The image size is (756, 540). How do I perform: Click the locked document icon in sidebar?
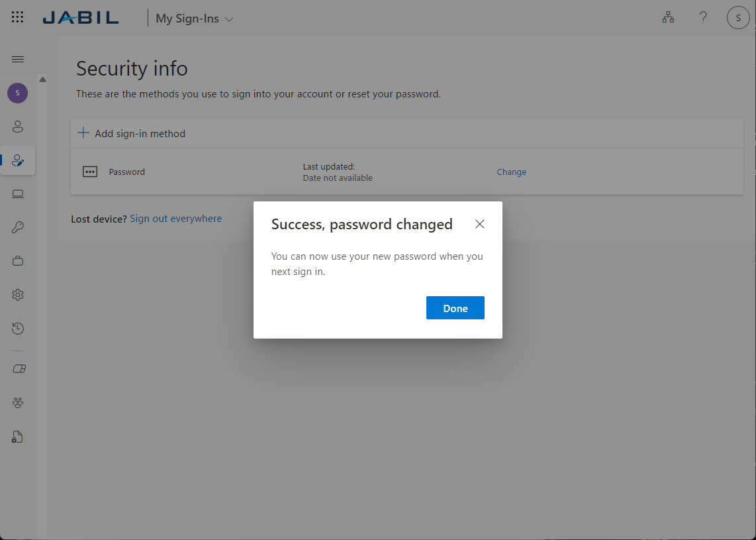pyautogui.click(x=18, y=437)
